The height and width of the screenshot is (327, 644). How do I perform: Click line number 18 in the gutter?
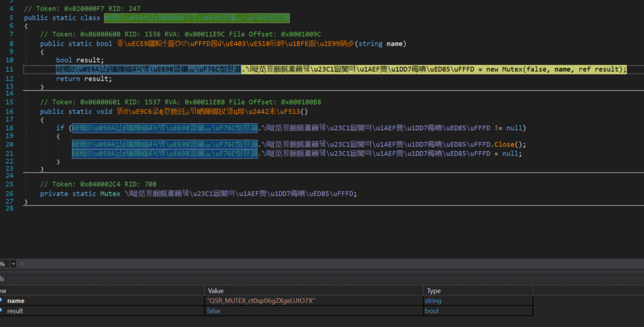[9, 128]
